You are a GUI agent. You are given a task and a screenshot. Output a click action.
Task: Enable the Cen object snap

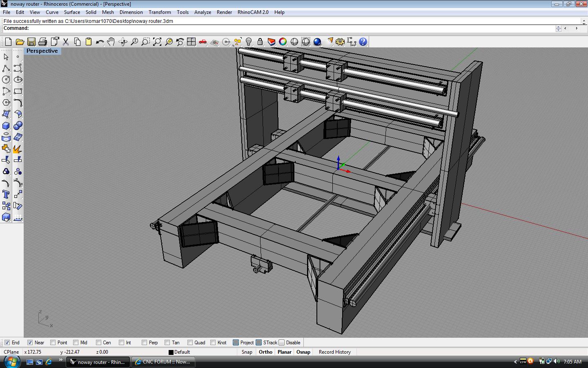click(x=98, y=343)
